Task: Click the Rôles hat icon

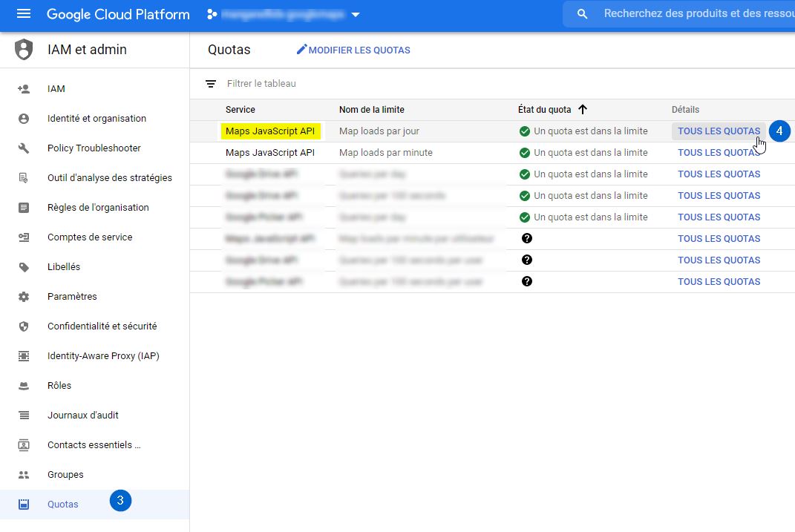Action: pos(24,386)
